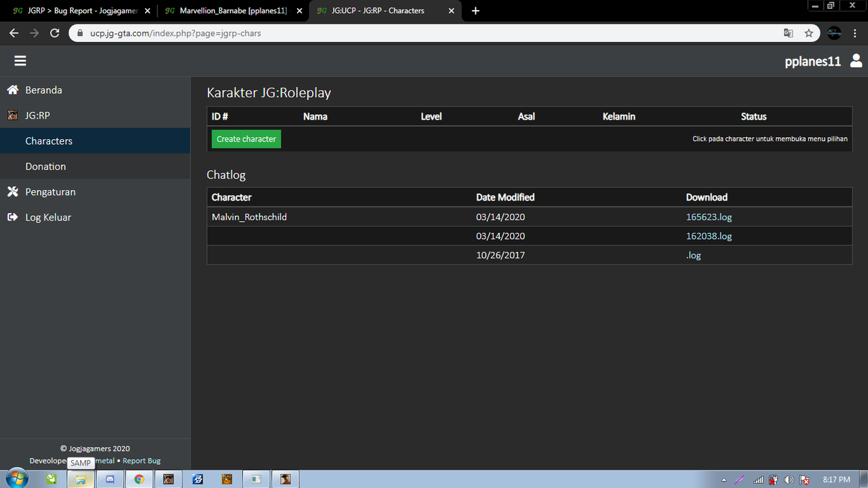The image size is (868, 488).
Task: Click Malvin_Rothschild character name
Action: pyautogui.click(x=249, y=217)
